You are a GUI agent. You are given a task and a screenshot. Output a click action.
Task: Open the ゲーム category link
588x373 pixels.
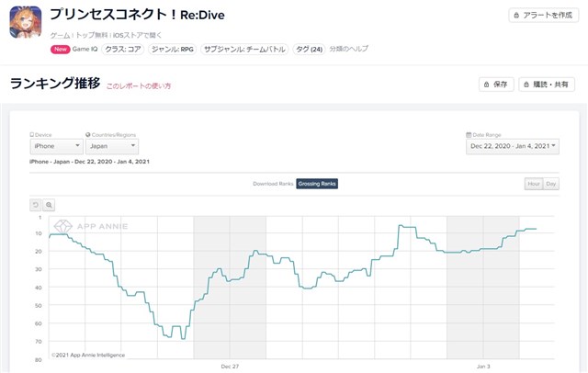click(x=60, y=35)
